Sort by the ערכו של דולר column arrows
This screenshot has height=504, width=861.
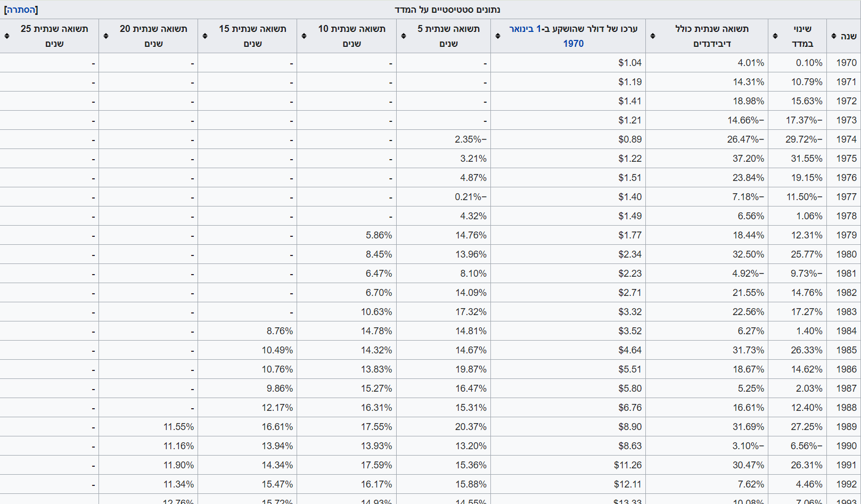[x=498, y=36]
